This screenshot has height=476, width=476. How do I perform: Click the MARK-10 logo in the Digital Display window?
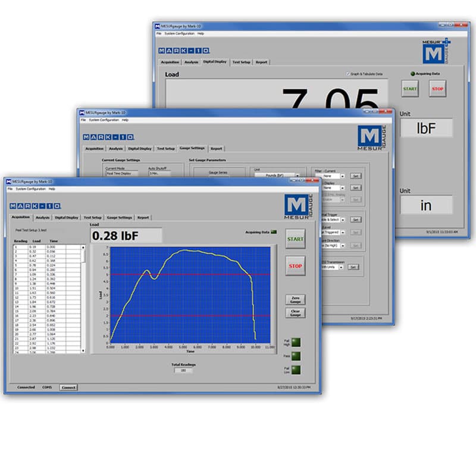coord(184,51)
